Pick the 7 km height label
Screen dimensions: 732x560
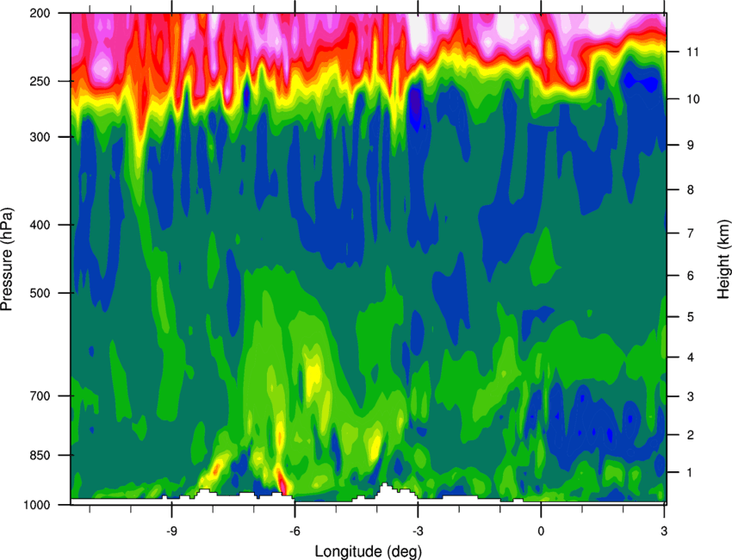[691, 233]
